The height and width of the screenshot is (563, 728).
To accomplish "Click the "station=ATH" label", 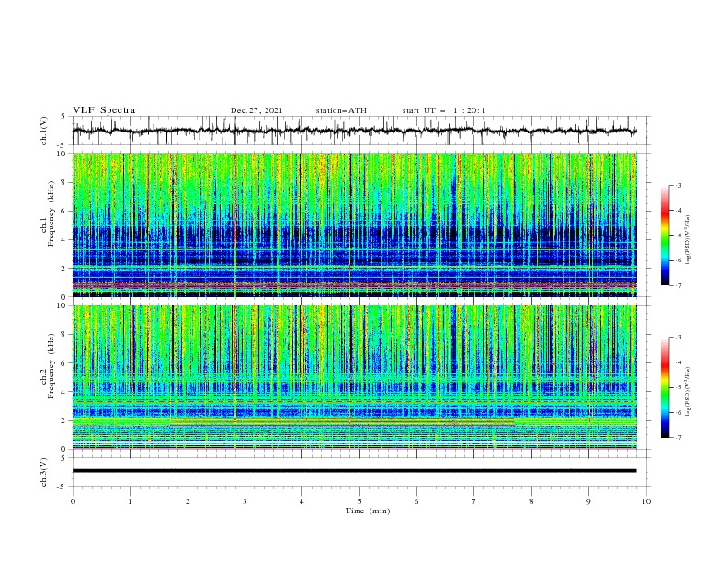I will point(341,110).
